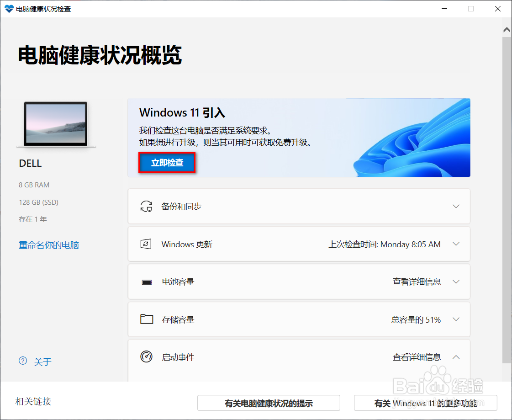Click the 电池容量 battery icon

pos(147,282)
